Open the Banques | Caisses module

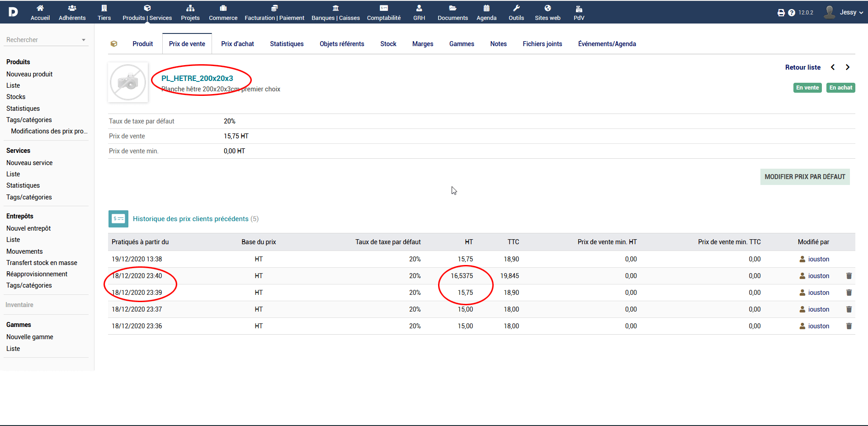click(335, 13)
